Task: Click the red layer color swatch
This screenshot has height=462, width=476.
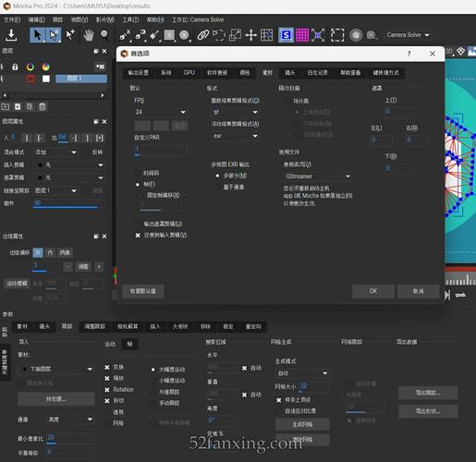Action: [x=31, y=79]
